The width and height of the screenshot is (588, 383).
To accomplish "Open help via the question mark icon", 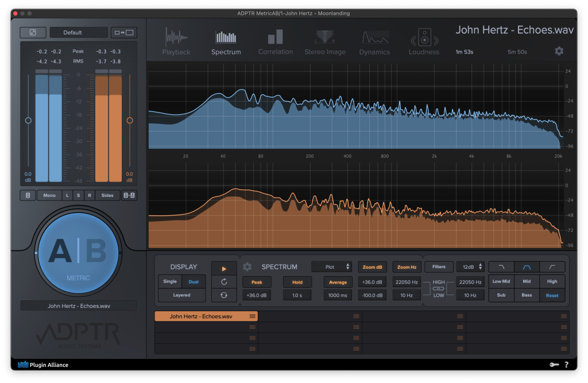I will coord(566,365).
